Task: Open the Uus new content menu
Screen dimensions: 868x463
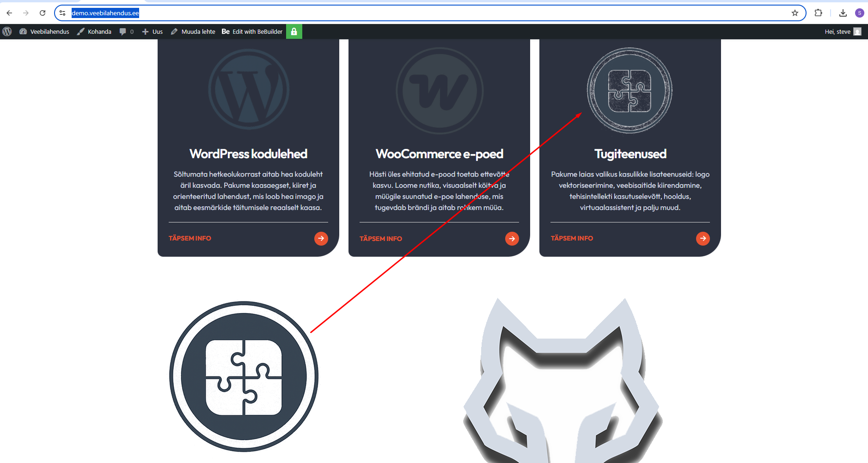Action: [153, 31]
